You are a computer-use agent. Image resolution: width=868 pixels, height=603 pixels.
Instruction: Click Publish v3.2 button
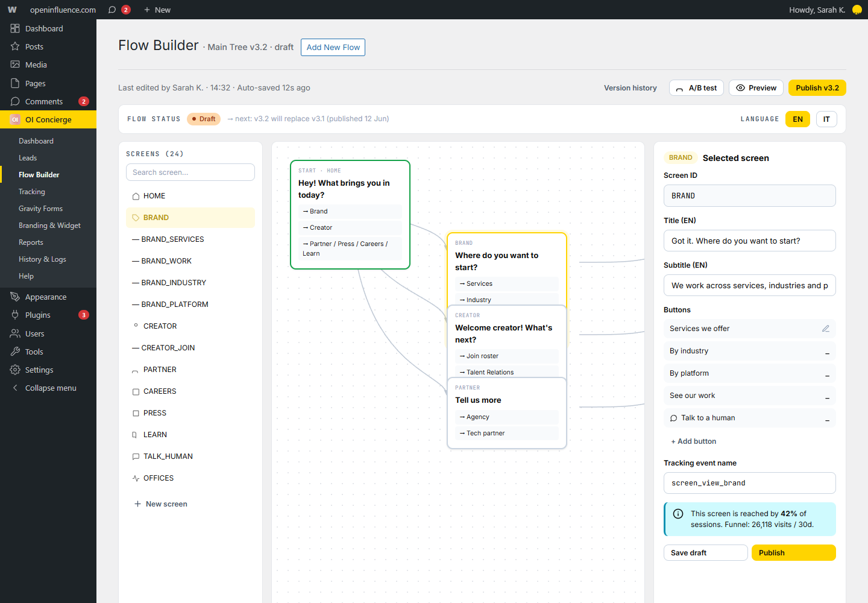(817, 87)
